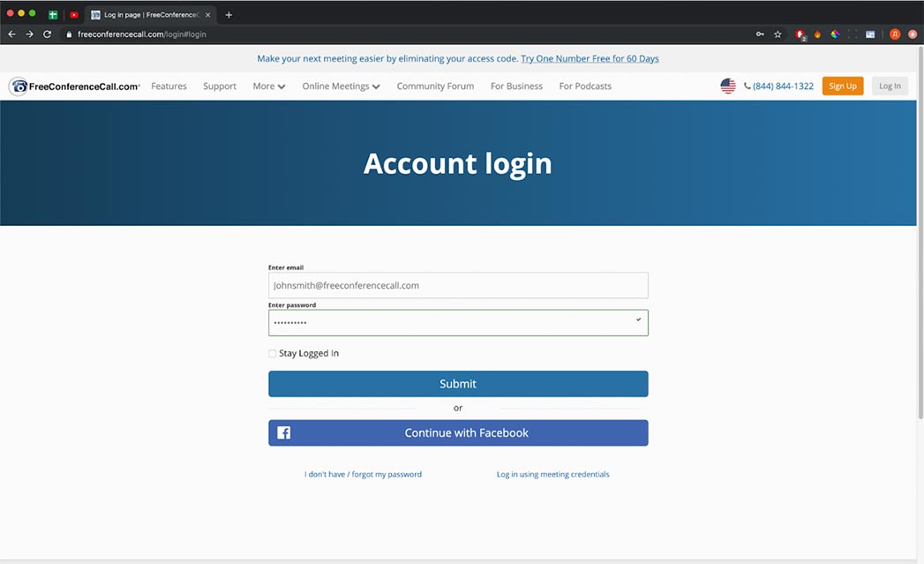Viewport: 924px width, 564px height.
Task: Open the pinned YouTube tab
Action: [x=73, y=14]
